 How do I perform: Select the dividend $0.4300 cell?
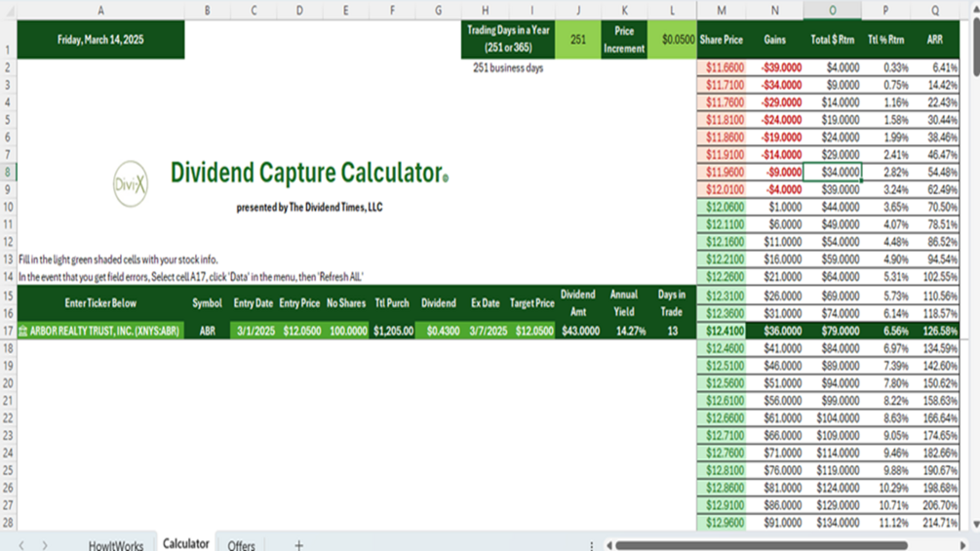pyautogui.click(x=438, y=332)
